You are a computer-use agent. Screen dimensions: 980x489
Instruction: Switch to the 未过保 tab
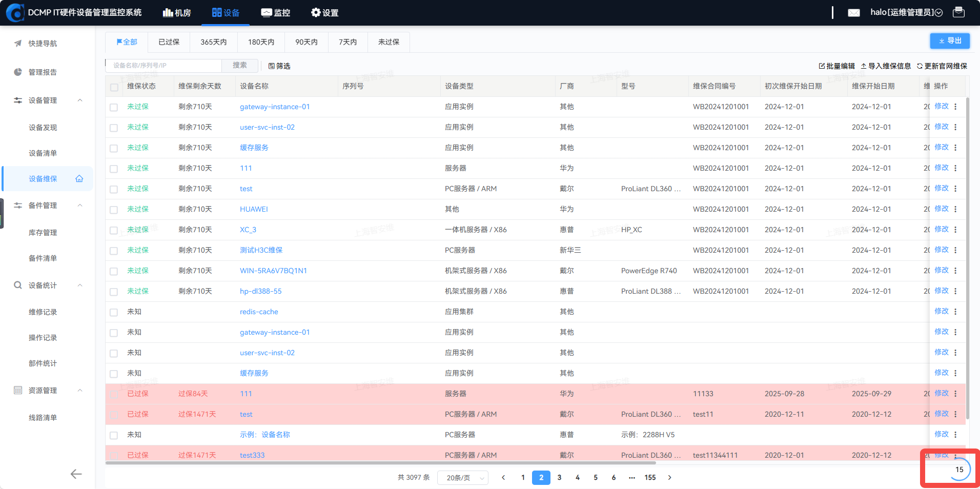coord(389,42)
